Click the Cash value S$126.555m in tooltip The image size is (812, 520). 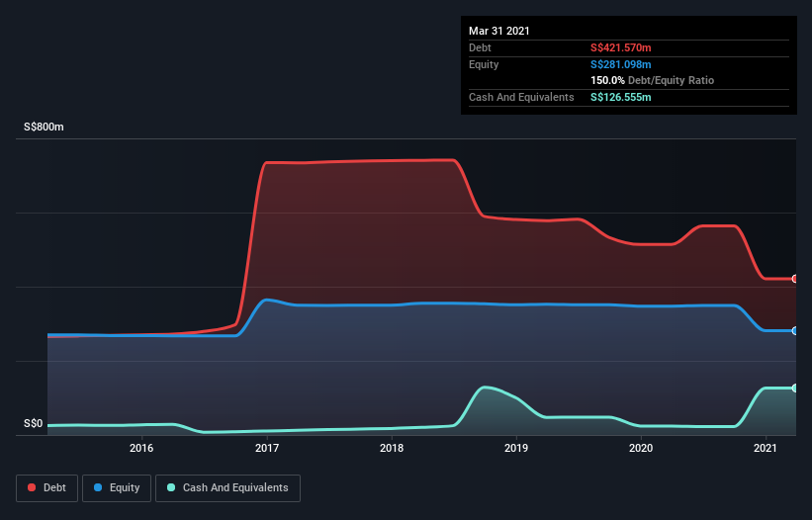621,97
